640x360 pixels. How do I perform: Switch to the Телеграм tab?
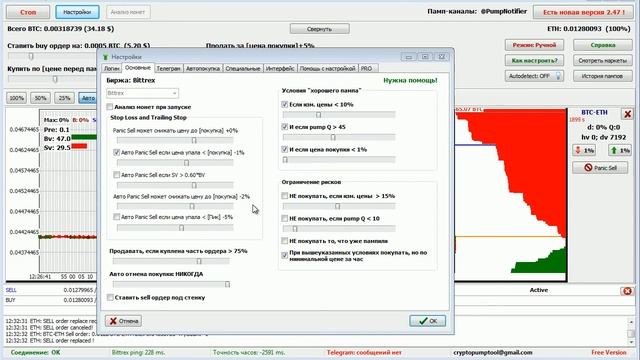pos(168,69)
